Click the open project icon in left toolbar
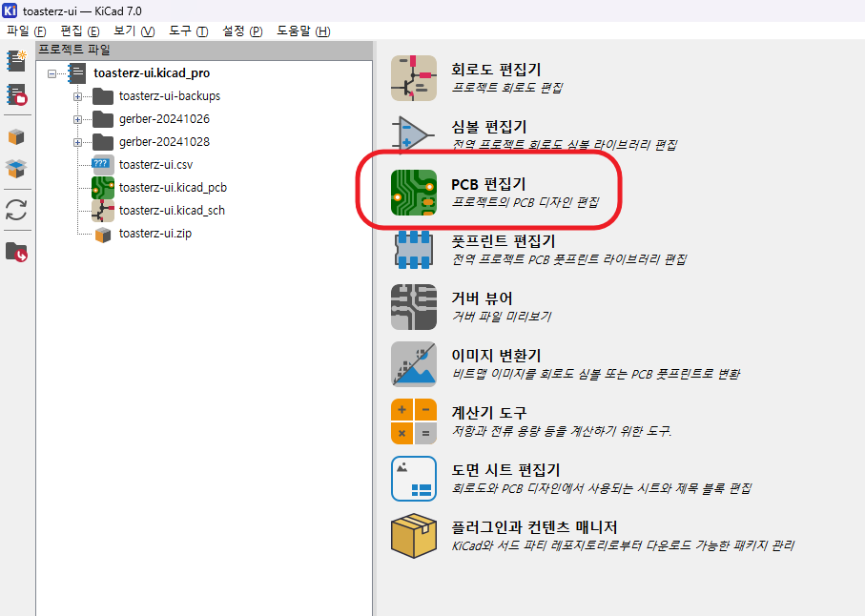865x616 pixels. [16, 94]
